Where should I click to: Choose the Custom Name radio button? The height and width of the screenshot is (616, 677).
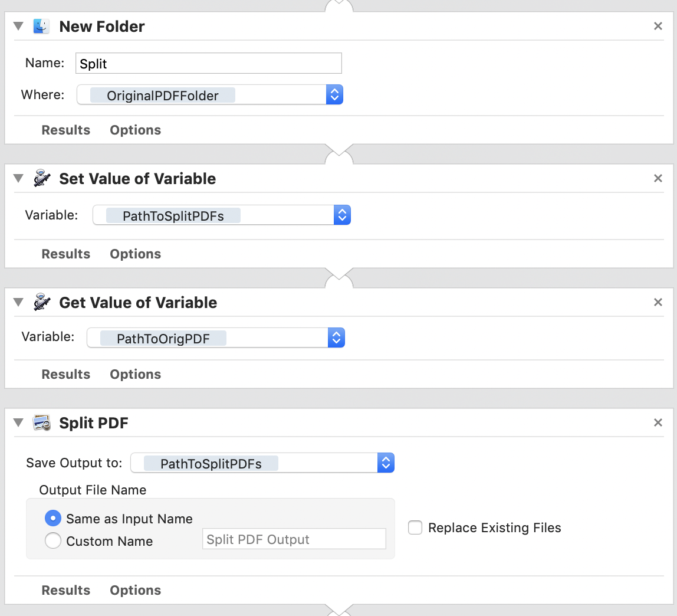point(53,541)
